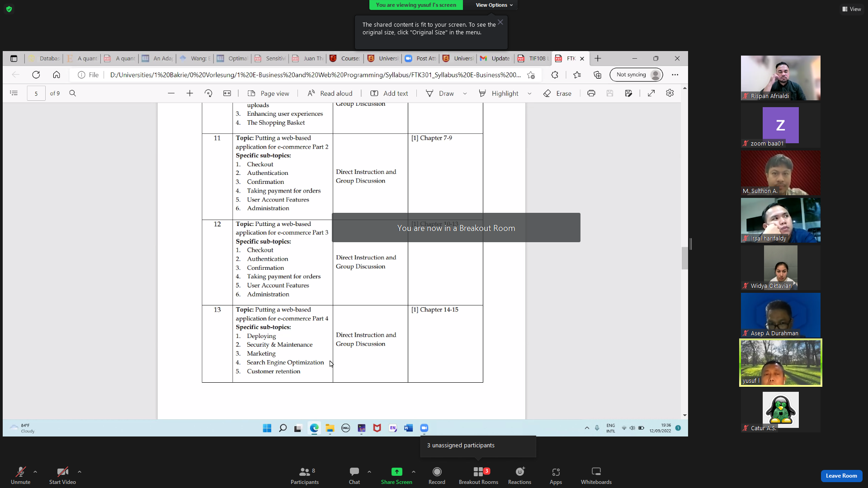Open audio options arrow next to Unmute
Image resolution: width=868 pixels, height=488 pixels.
[x=35, y=472]
